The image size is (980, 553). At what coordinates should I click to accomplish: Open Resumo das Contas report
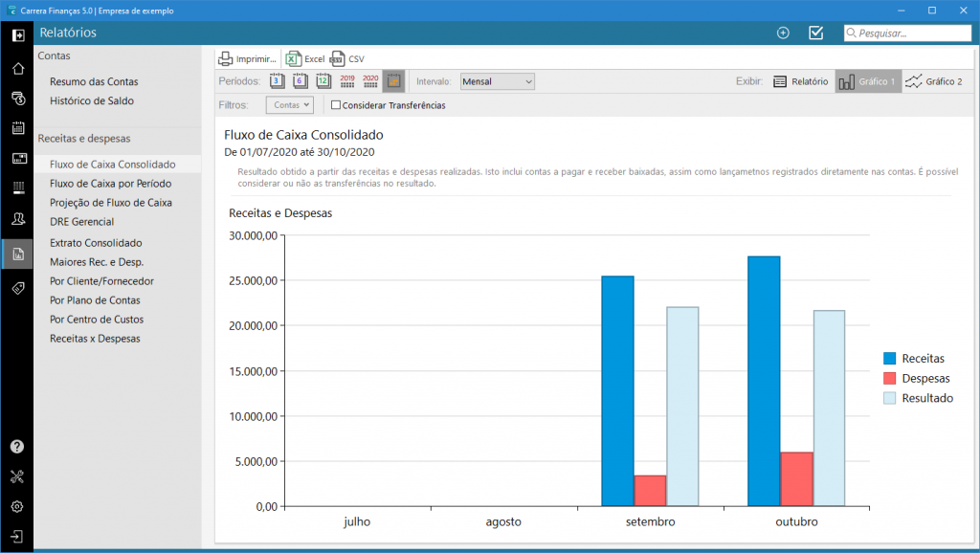tap(94, 81)
